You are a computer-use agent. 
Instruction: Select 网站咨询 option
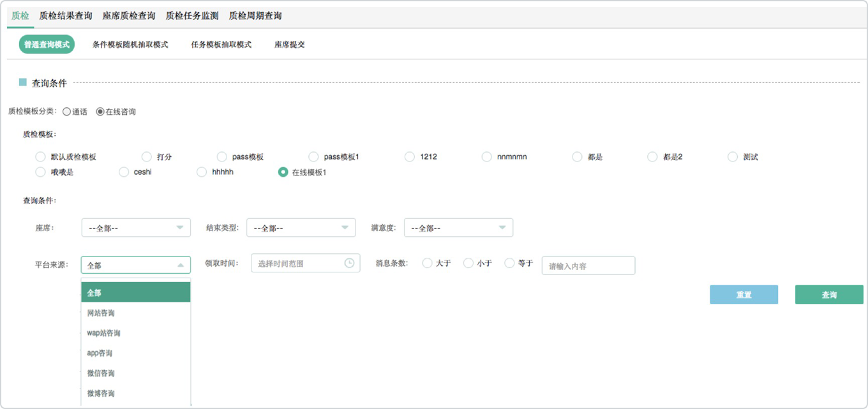pos(136,313)
